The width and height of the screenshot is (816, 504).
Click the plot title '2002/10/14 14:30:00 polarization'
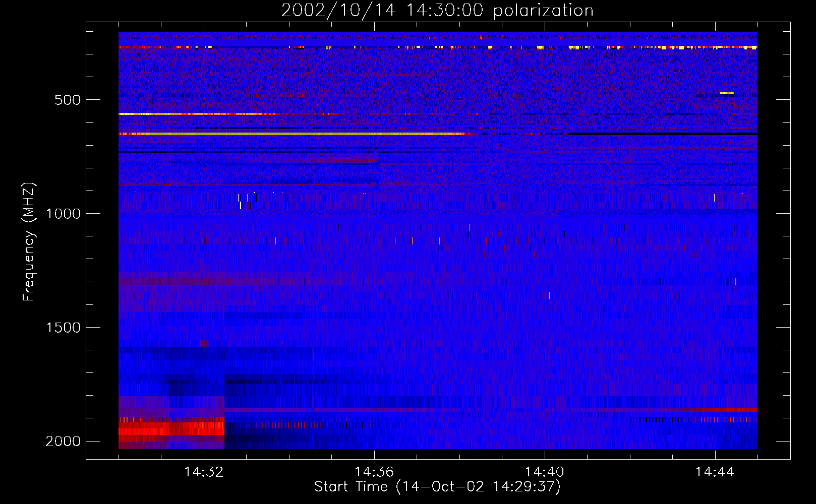pyautogui.click(x=437, y=11)
